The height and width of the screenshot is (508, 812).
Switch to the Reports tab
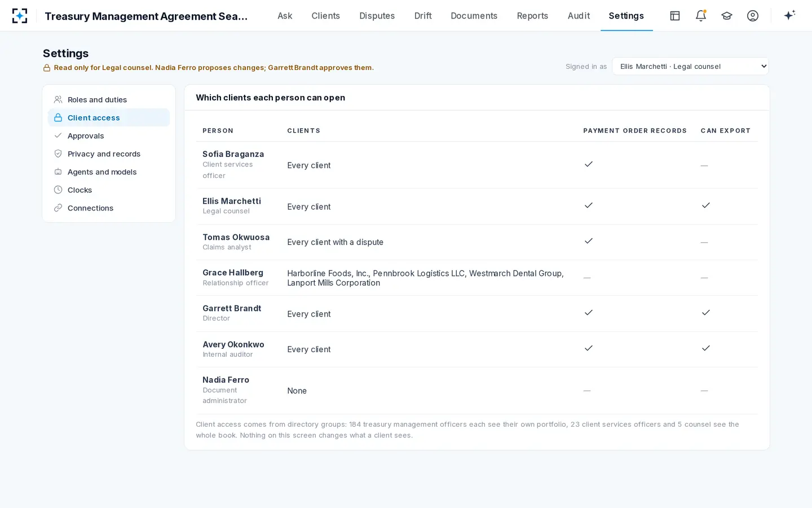point(532,16)
